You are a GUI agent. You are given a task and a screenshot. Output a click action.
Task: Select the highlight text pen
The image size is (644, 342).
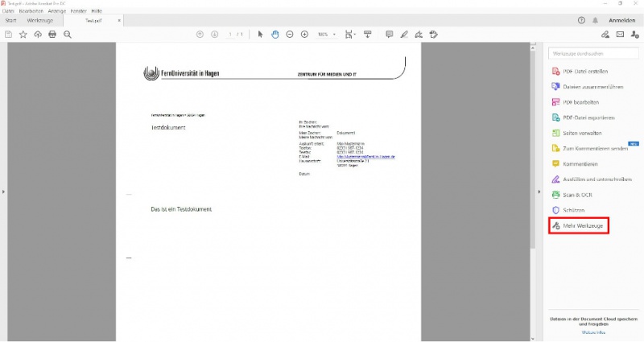(404, 35)
